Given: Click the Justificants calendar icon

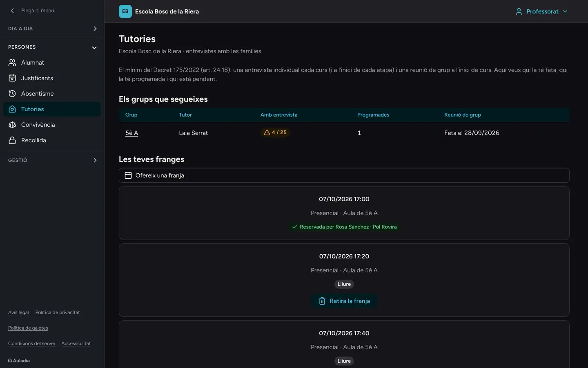Looking at the screenshot, I should 12,78.
